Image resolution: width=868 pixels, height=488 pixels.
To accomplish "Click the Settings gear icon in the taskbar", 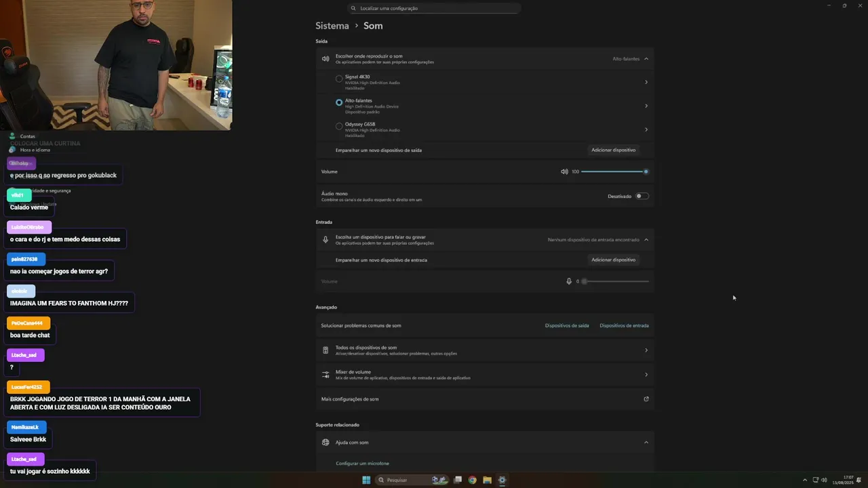I will coord(502,480).
